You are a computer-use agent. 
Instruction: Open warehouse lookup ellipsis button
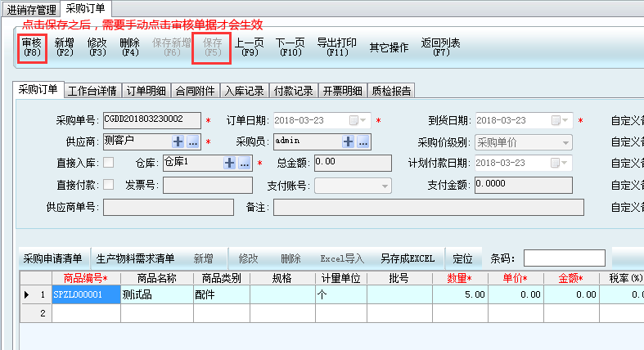[244, 163]
